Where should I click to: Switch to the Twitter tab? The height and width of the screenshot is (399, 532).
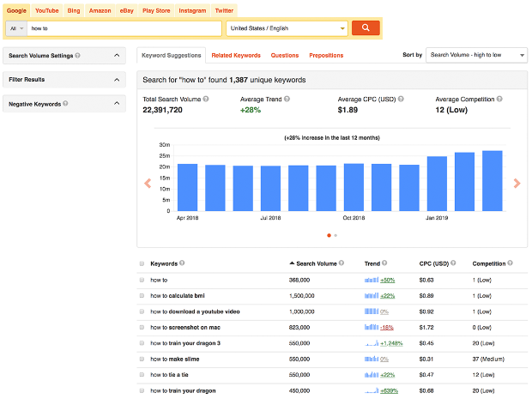click(x=224, y=10)
